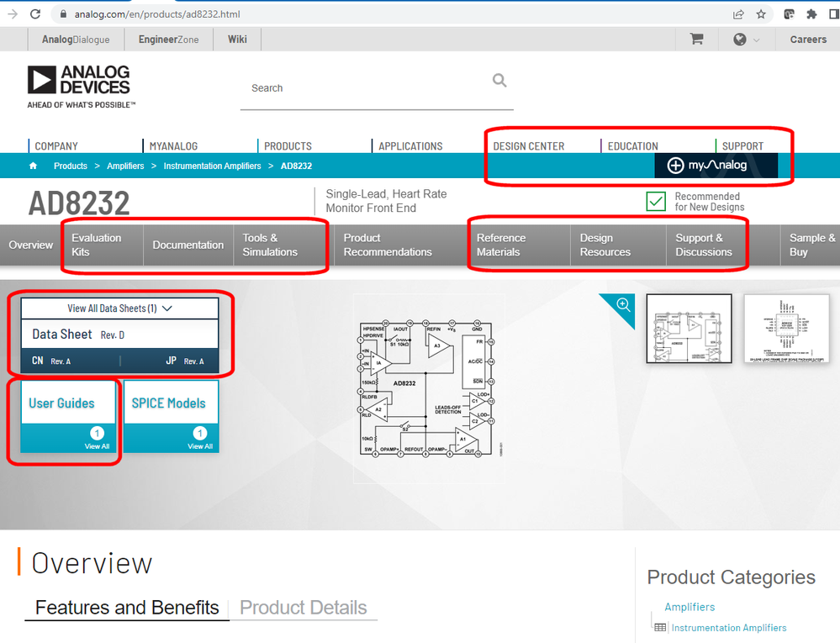This screenshot has width=840, height=643.
Task: Click the Amplifiers breadcrumb link
Action: pyautogui.click(x=125, y=166)
